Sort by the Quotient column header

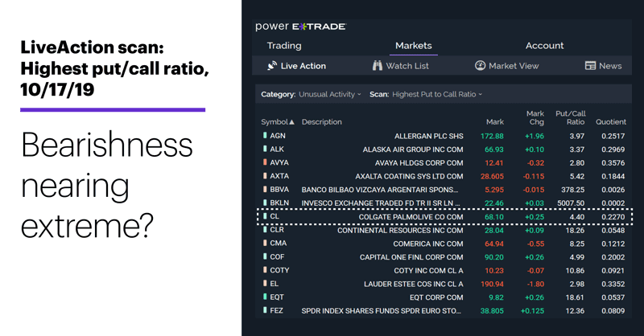click(x=611, y=122)
